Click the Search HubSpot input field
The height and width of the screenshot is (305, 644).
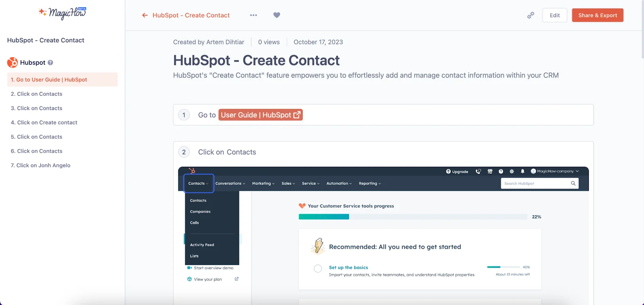(535, 183)
